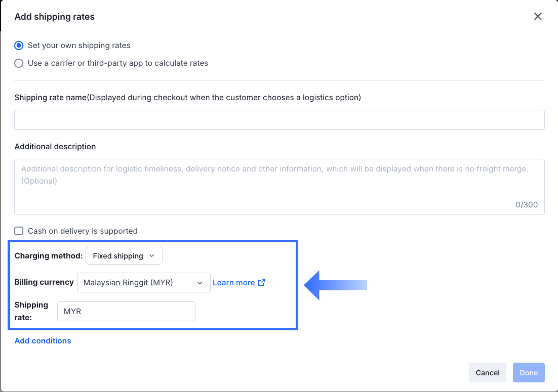
Task: Enable the Cash on delivery checkbox
Action: pyautogui.click(x=19, y=231)
